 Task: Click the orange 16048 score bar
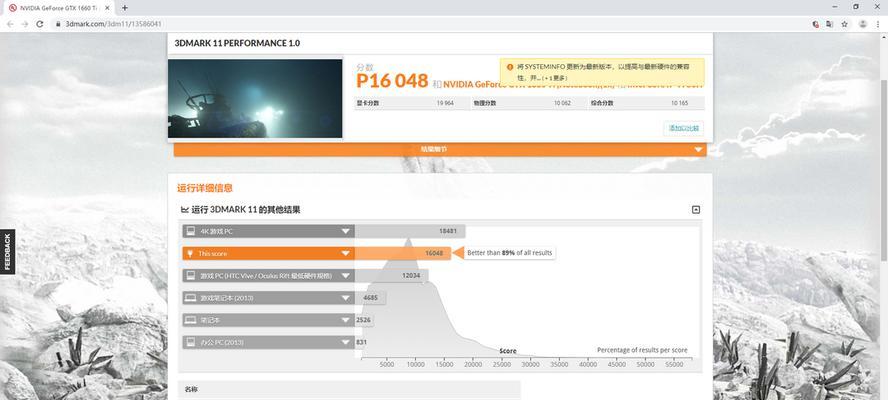coord(403,253)
